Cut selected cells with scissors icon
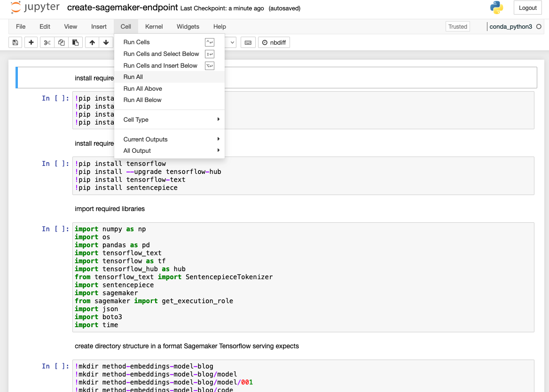The height and width of the screenshot is (392, 549). coord(47,42)
